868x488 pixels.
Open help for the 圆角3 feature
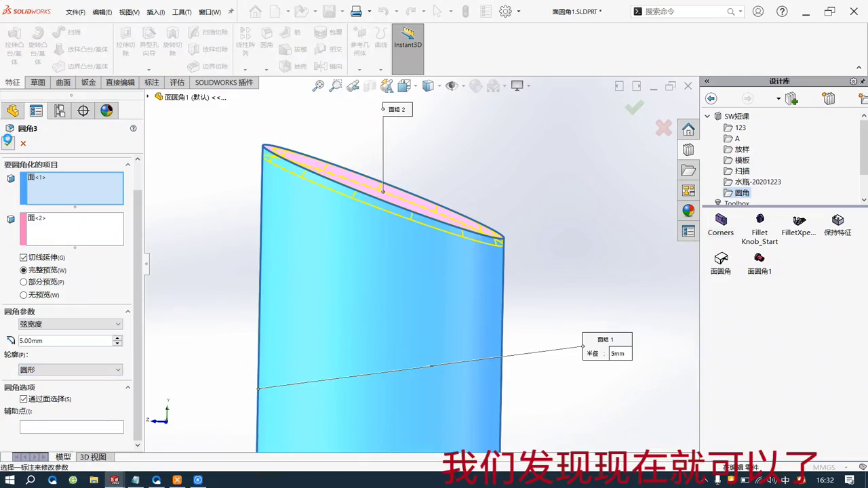[133, 128]
